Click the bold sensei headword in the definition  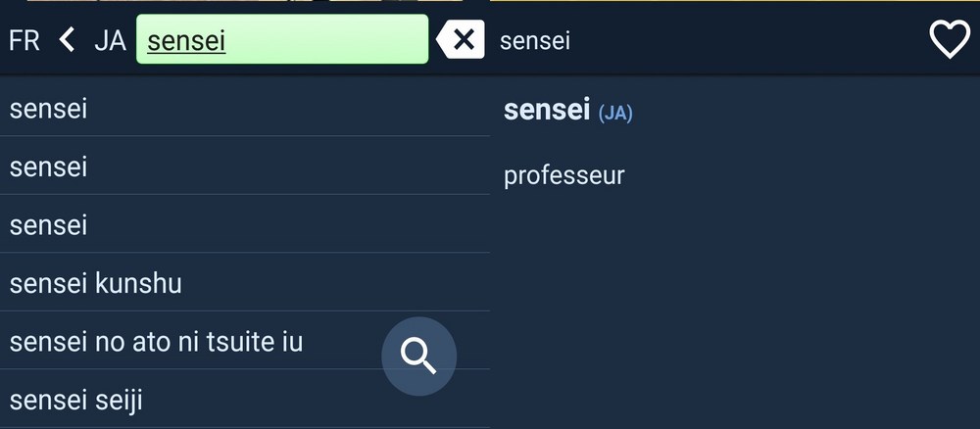[547, 110]
